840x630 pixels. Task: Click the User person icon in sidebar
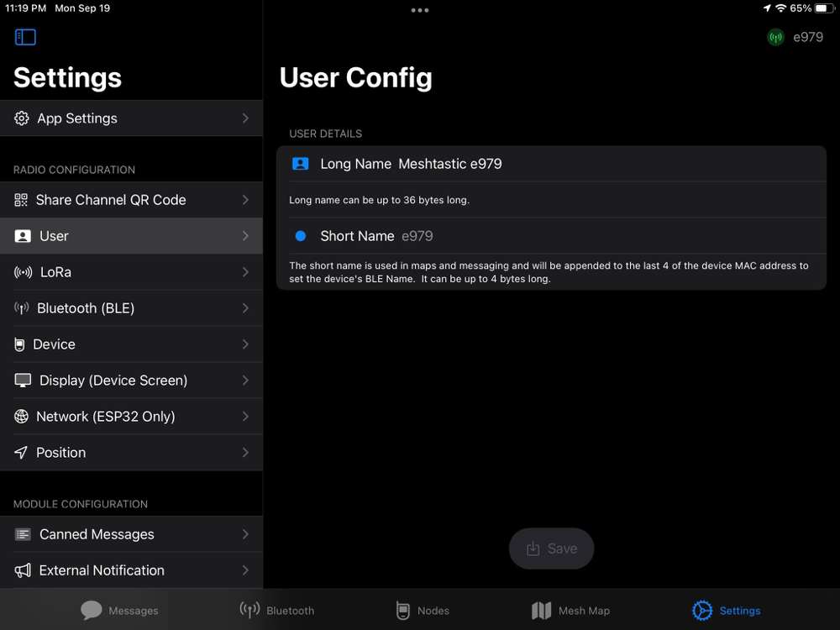pyautogui.click(x=23, y=236)
